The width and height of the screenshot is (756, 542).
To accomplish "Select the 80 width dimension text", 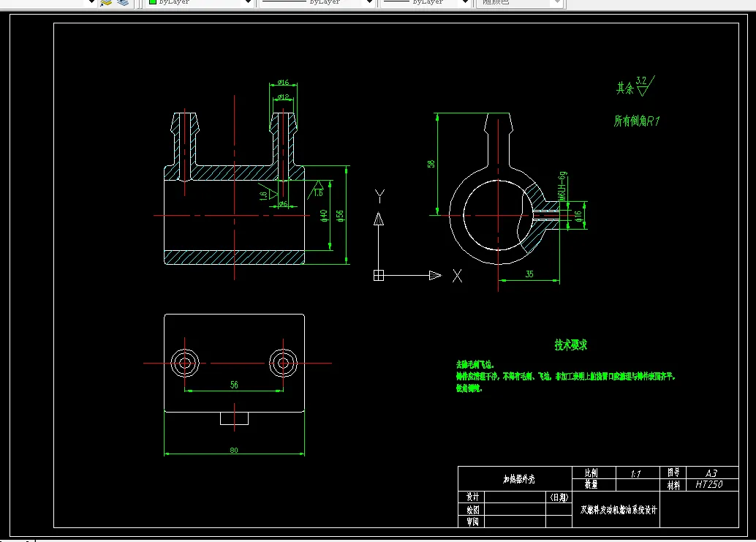I will coord(234,450).
